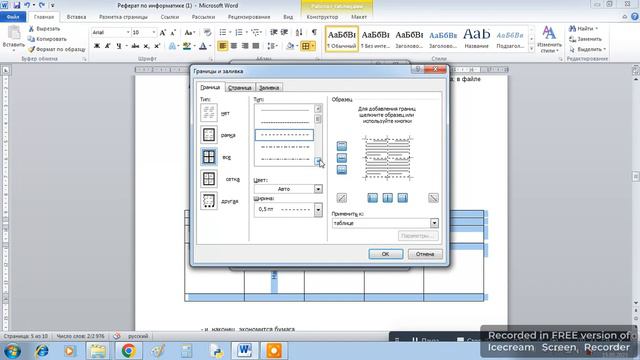This screenshot has height=360, width=640.
Task: Open the Рецензирование ribbon tab
Action: (x=249, y=17)
